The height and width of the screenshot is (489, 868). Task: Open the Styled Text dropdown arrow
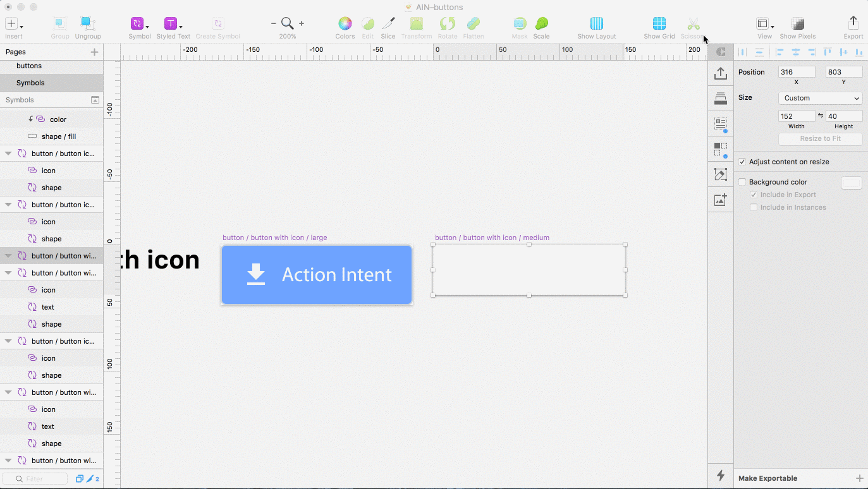[181, 27]
